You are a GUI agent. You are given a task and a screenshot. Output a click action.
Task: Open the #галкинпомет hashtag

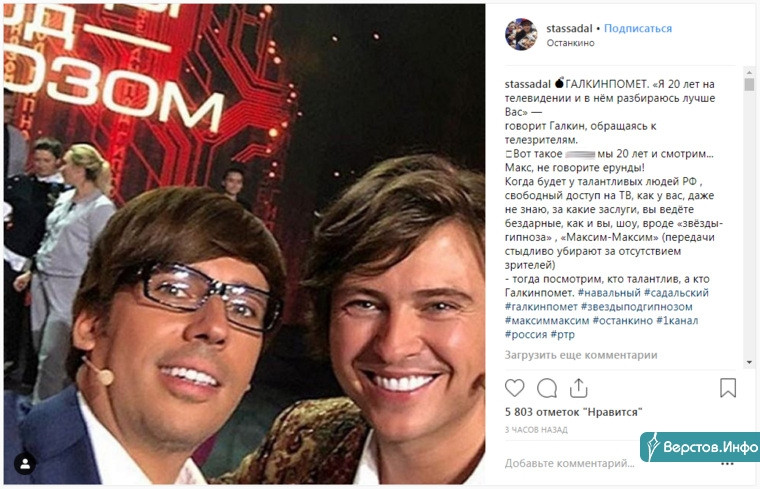pyautogui.click(x=541, y=307)
